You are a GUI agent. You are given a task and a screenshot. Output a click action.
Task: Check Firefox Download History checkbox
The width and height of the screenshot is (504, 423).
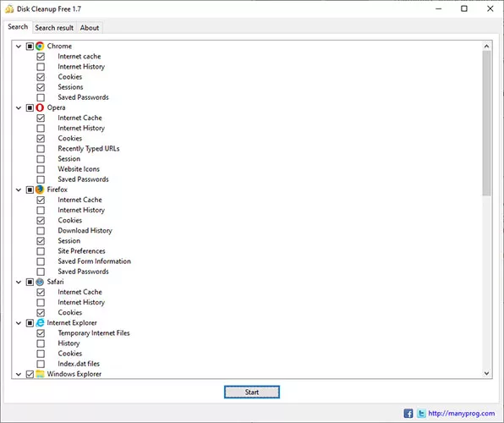pyautogui.click(x=41, y=231)
